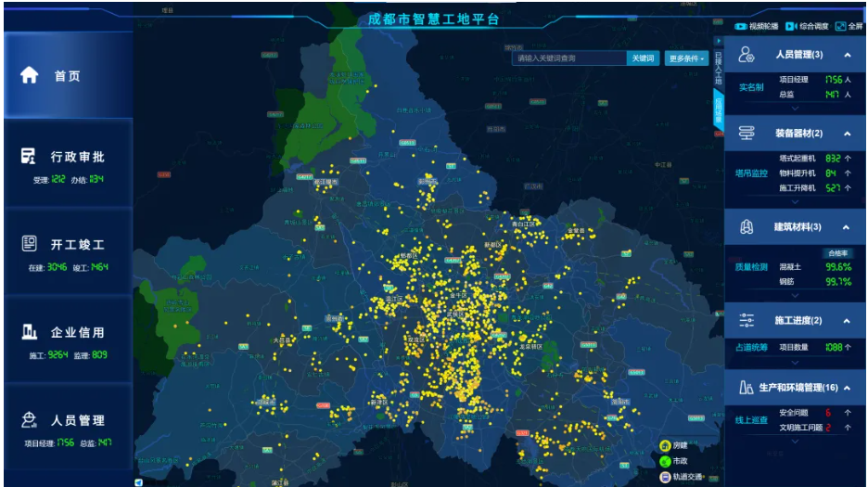Click the 人员管理 icon in left sidebar

coord(30,419)
